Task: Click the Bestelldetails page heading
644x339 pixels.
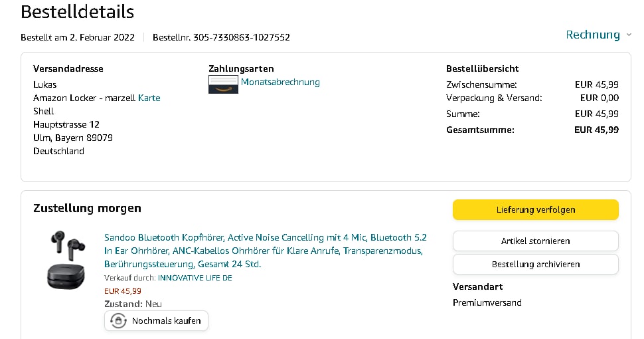Action: click(77, 11)
